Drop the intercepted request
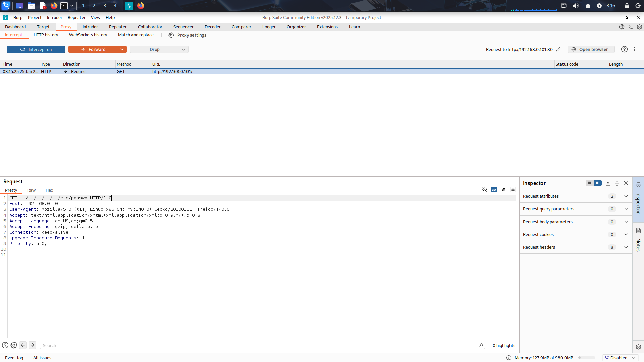This screenshot has width=644, height=362. [x=155, y=49]
